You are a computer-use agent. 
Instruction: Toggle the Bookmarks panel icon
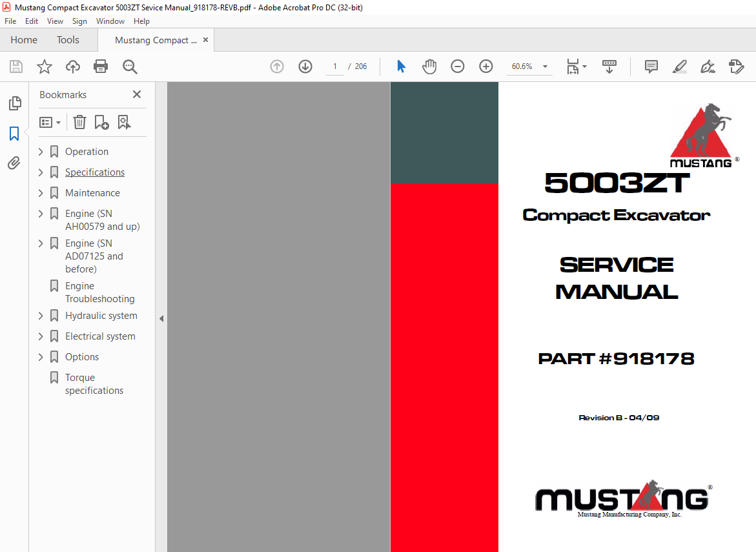click(14, 134)
